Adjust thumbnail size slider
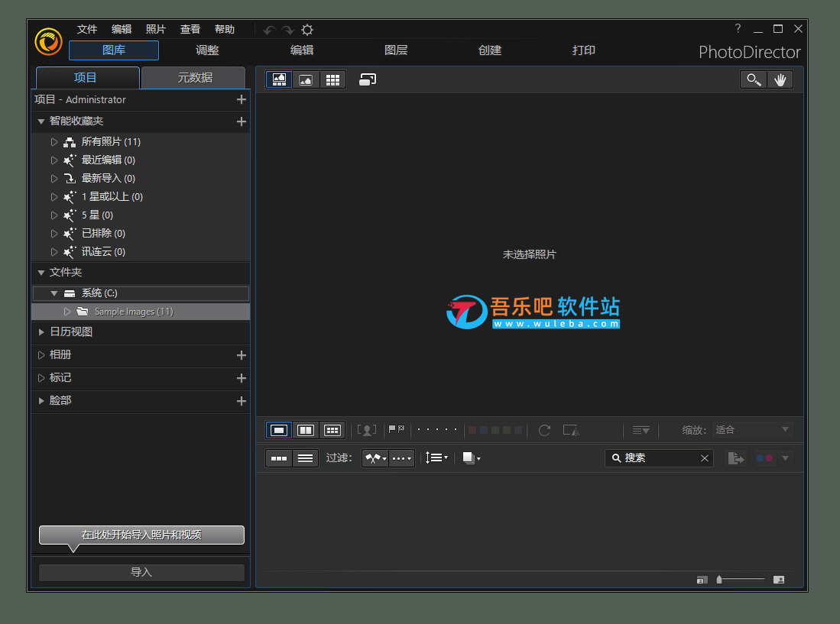Image resolution: width=840 pixels, height=624 pixels. pyautogui.click(x=741, y=579)
